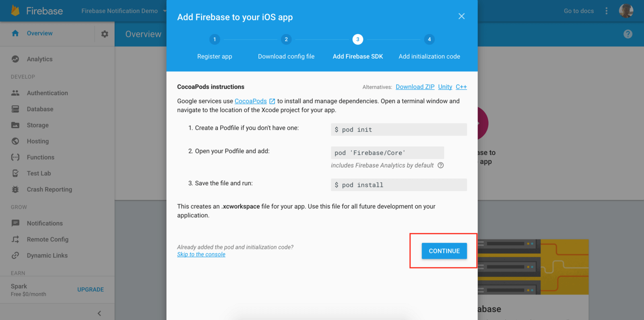Click the Firebase wordmark text

click(x=45, y=11)
